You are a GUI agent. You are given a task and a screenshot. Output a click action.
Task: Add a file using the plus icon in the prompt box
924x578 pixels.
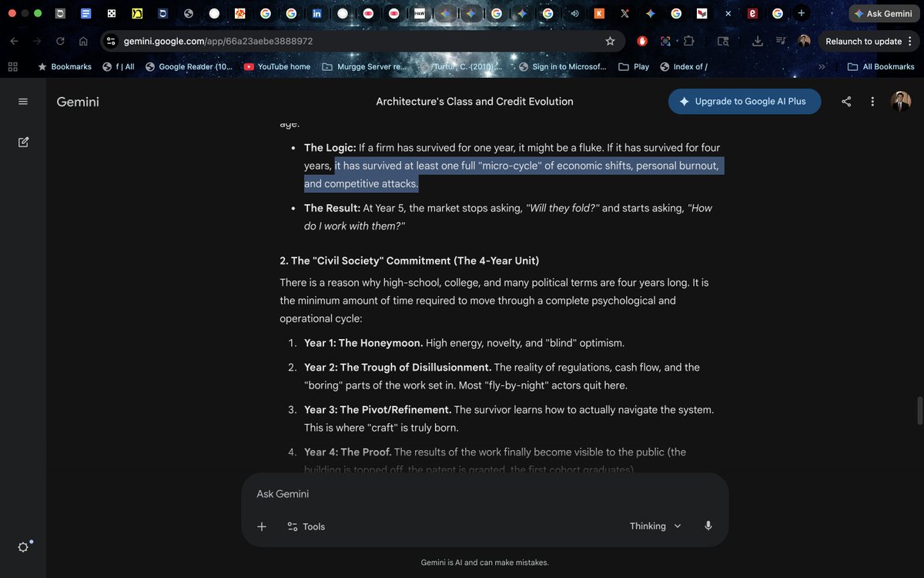262,526
